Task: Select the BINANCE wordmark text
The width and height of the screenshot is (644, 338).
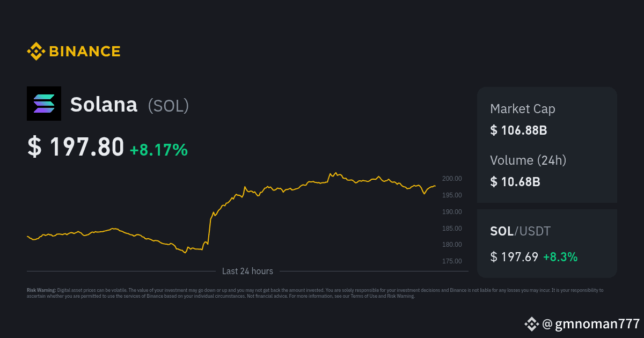Action: (85, 52)
